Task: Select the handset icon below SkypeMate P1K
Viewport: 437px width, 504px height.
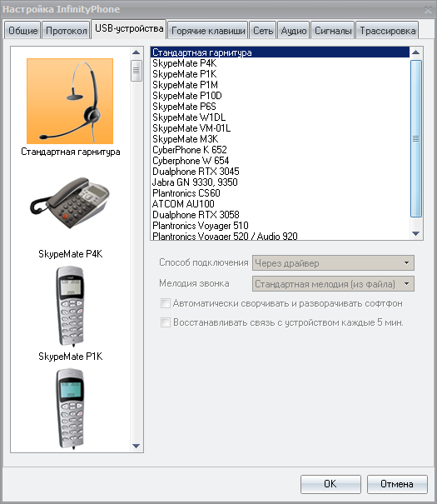Action: pos(70,408)
